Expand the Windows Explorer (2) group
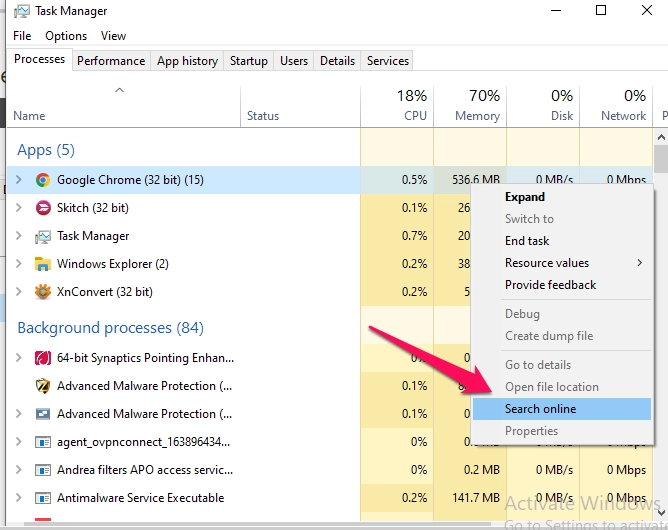This screenshot has height=530, width=668. pyautogui.click(x=19, y=264)
